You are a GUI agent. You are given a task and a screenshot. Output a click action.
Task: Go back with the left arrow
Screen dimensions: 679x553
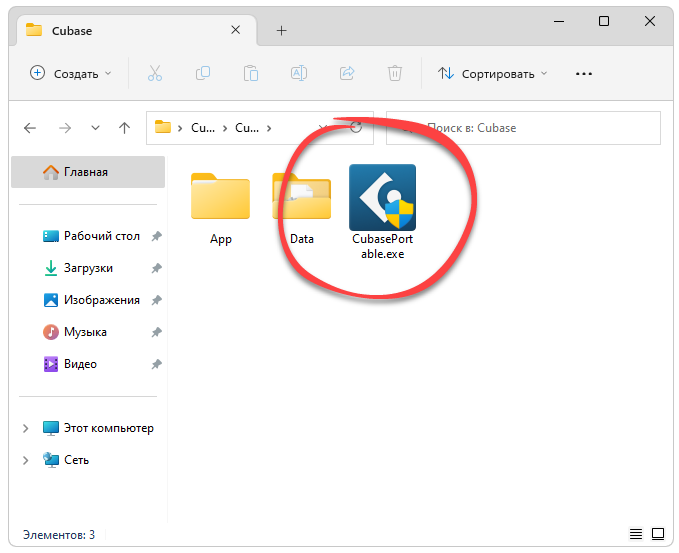(30, 128)
